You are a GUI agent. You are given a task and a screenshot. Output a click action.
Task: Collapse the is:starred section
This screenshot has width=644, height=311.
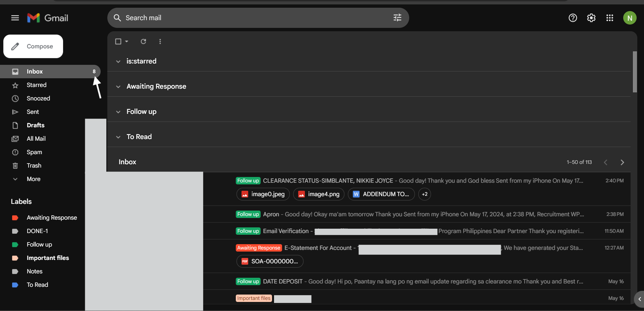[118, 61]
